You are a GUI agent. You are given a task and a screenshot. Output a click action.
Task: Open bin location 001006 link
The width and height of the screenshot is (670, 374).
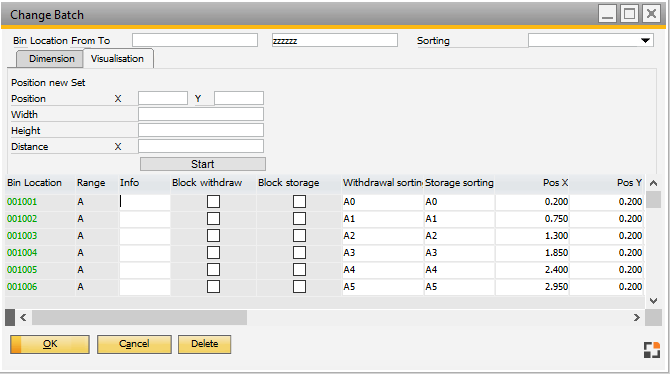(x=22, y=287)
